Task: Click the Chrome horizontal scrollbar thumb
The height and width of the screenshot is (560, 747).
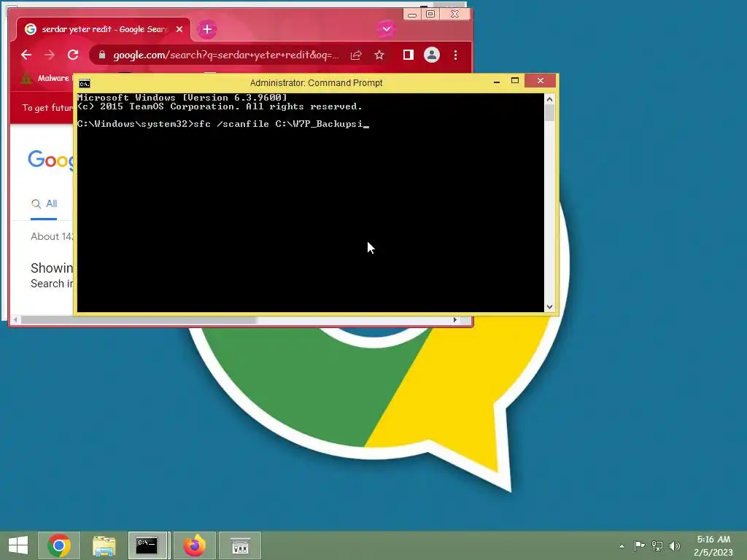Action: pos(139,320)
